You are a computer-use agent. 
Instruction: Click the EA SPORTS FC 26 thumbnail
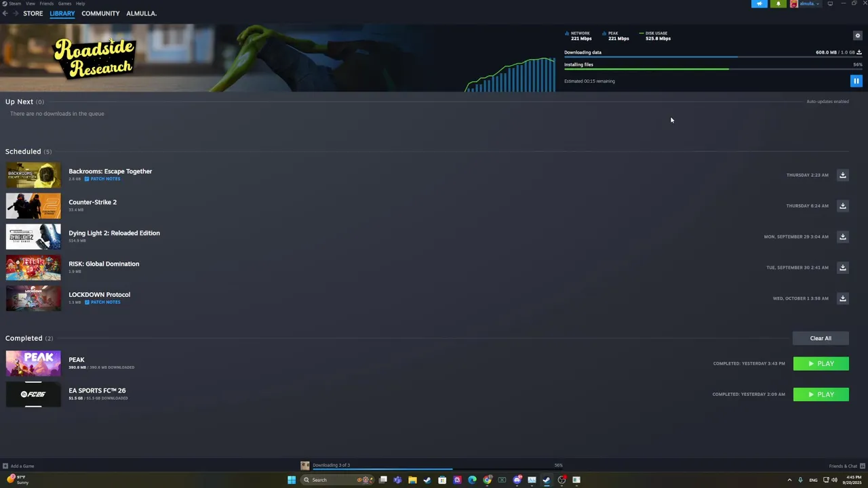coord(33,394)
